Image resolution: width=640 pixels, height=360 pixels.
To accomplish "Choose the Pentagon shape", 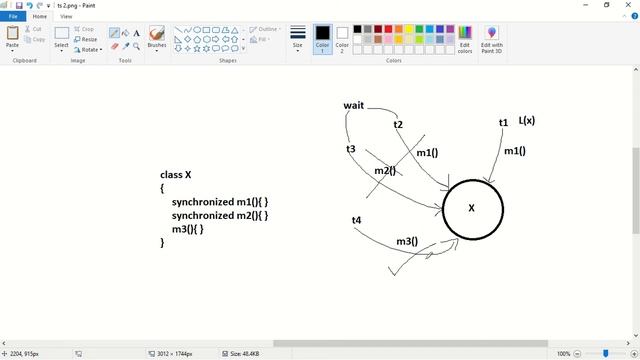I will (x=197, y=40).
